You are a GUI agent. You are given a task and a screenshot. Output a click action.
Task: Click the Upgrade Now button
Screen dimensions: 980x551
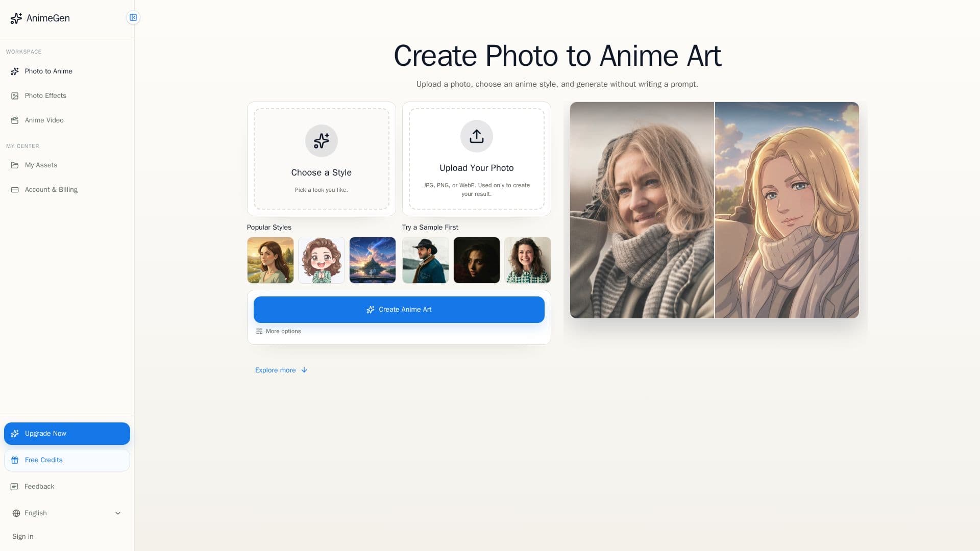[x=67, y=434]
